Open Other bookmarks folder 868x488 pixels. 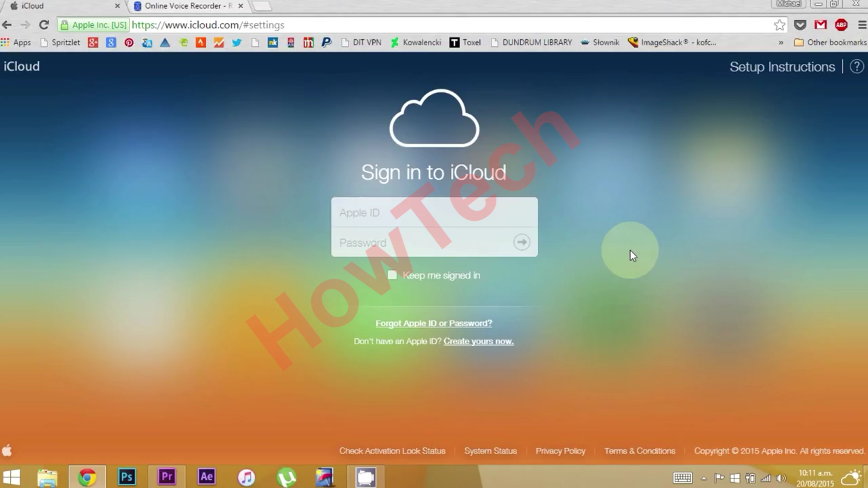coord(830,42)
